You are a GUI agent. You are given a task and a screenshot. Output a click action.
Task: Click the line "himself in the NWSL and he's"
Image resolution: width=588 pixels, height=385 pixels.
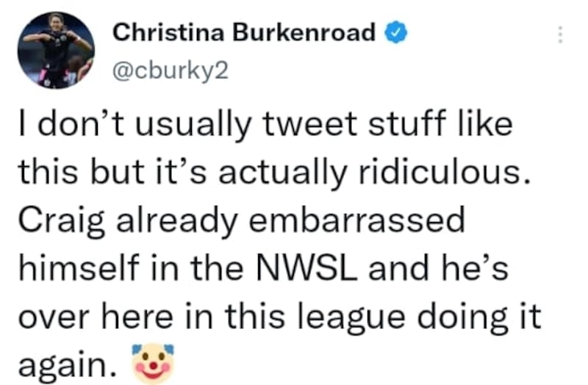pyautogui.click(x=264, y=267)
